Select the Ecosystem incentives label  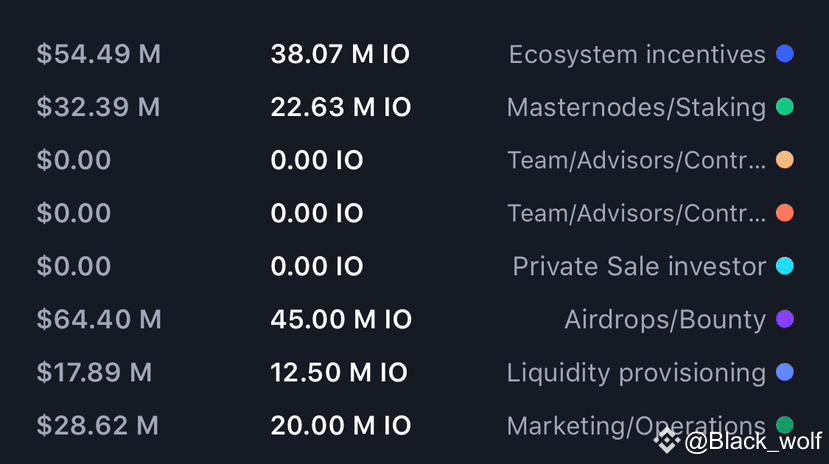637,54
